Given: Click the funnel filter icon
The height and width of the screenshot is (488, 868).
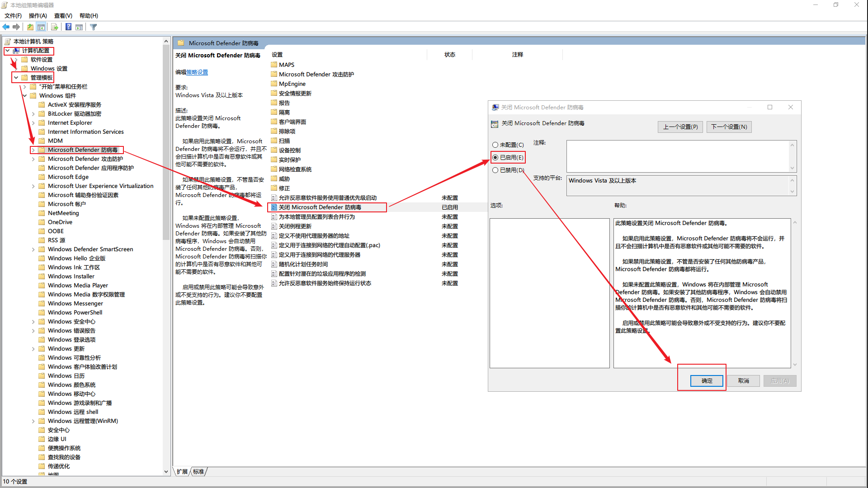Looking at the screenshot, I should coord(94,27).
